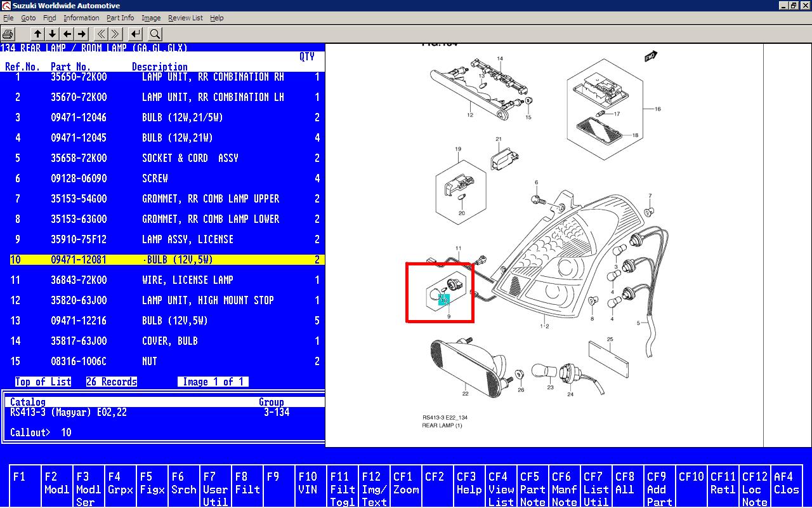Viewport: 812px width, 508px height.
Task: Open the Review List menu
Action: 185,18
